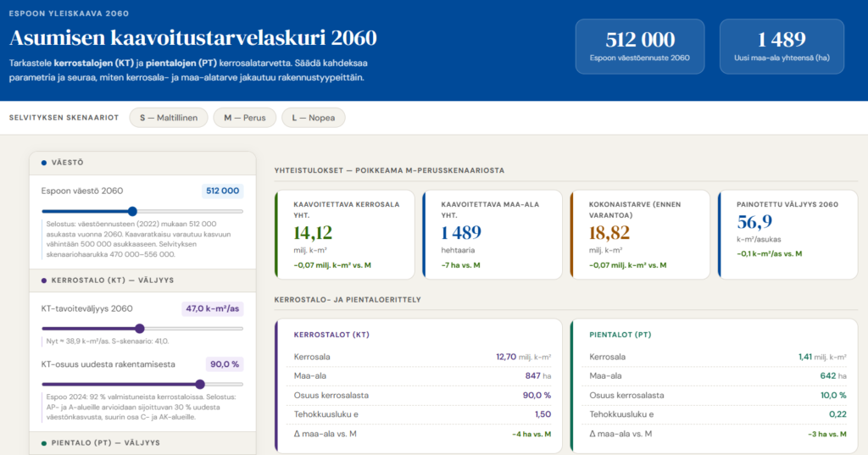The height and width of the screenshot is (455, 868).
Task: Click the 512 000 population value badge
Action: [x=223, y=191]
